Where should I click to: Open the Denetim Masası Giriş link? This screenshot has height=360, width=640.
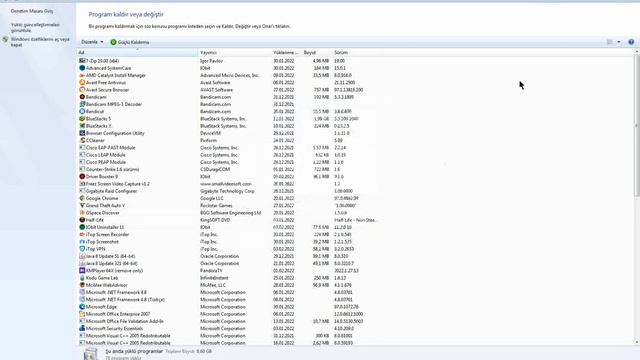[x=32, y=11]
